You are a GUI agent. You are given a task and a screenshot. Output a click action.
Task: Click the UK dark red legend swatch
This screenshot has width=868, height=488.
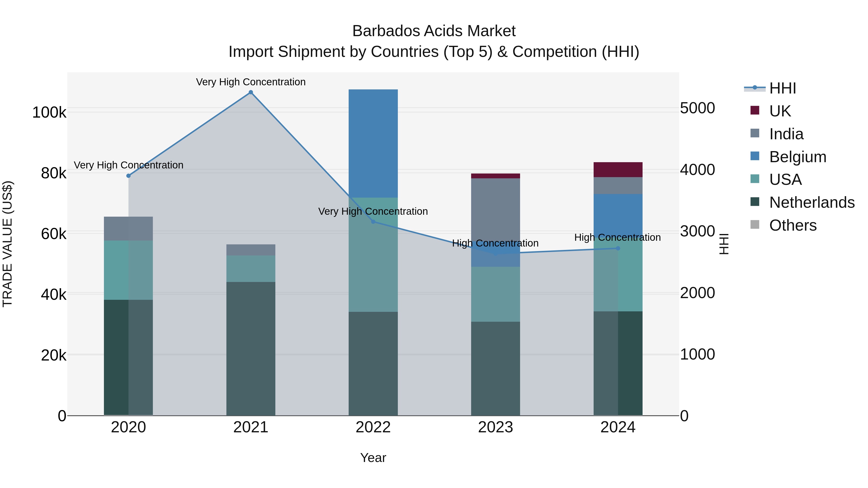[755, 110]
